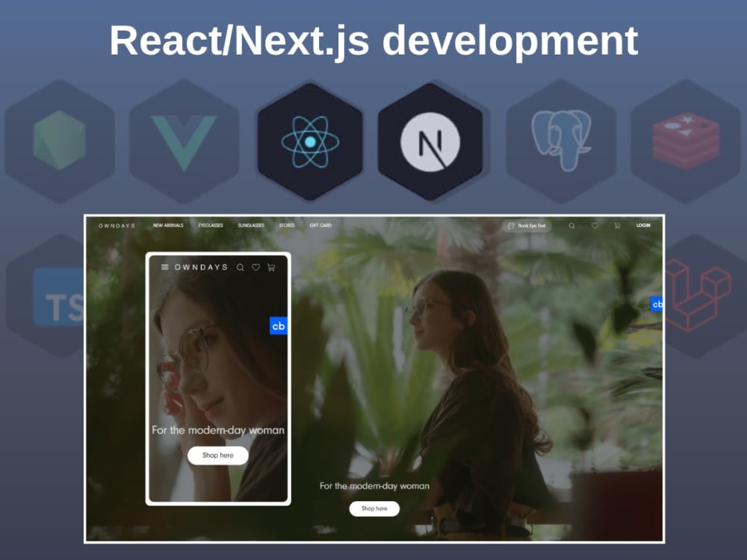Click desktop 'For the modern-day woman' caption
Image resolution: width=747 pixels, height=560 pixels.
coord(374,486)
